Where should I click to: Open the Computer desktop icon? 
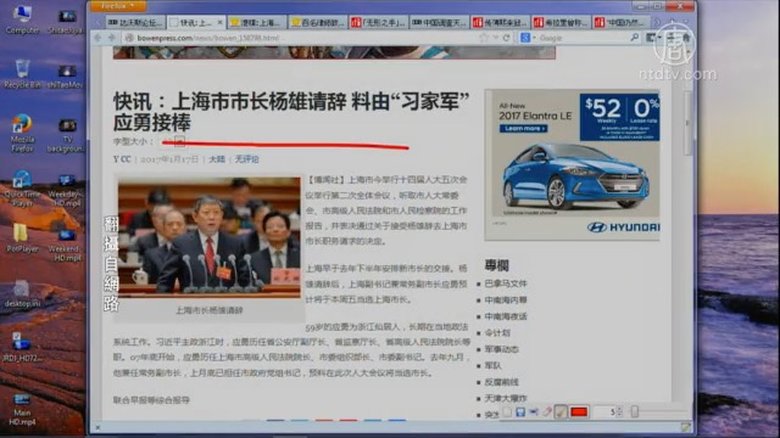pos(21,18)
